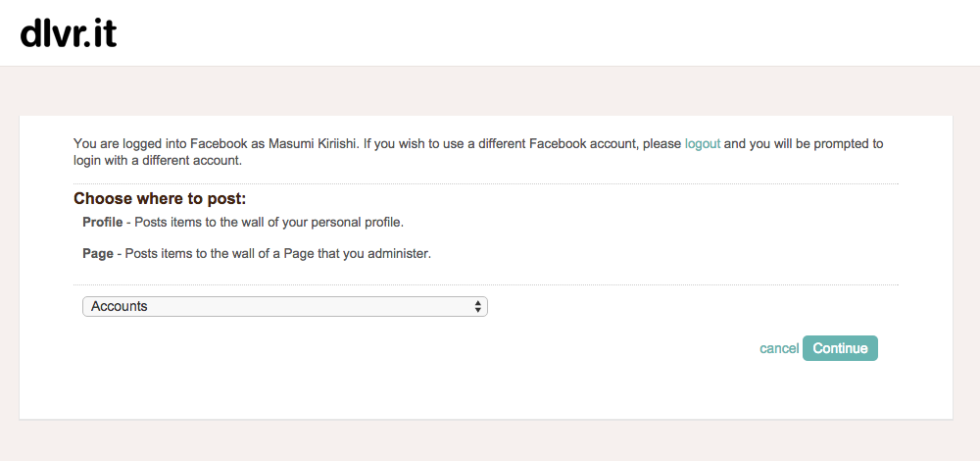Select the bold Profile label
Image resolution: width=980 pixels, height=461 pixels.
pos(103,222)
